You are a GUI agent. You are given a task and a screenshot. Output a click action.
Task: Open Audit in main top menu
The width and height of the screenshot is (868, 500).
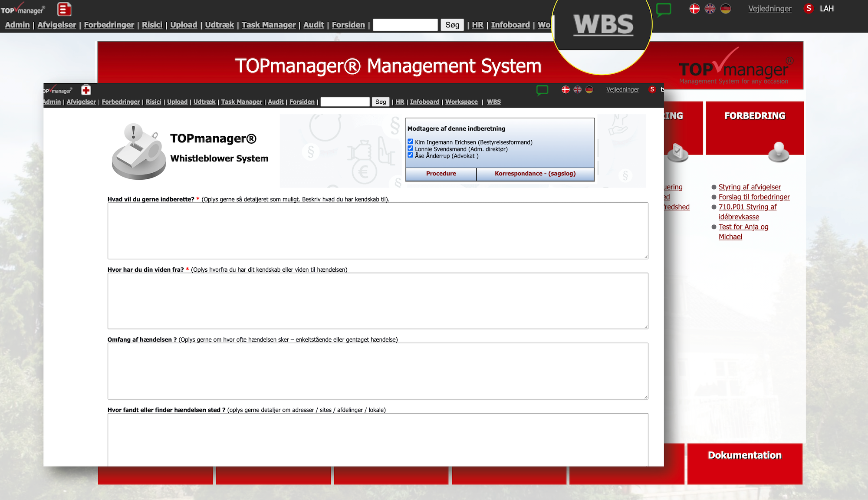tap(314, 25)
